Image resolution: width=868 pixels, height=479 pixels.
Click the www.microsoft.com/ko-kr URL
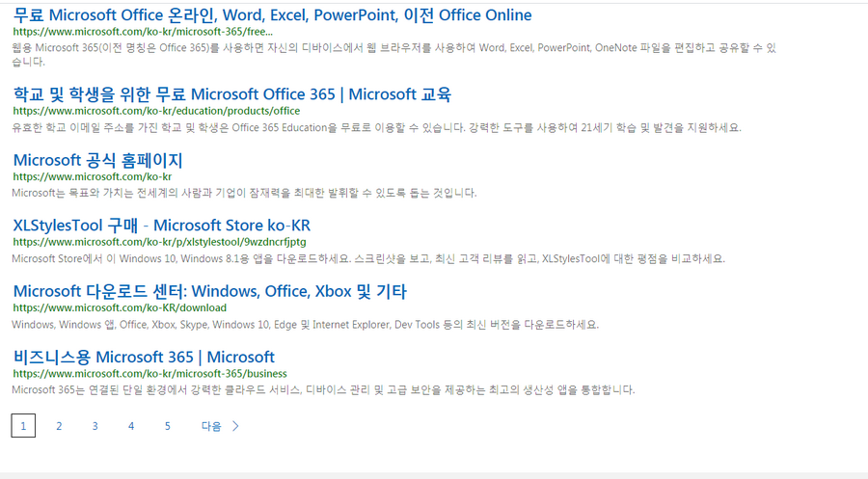point(93,176)
